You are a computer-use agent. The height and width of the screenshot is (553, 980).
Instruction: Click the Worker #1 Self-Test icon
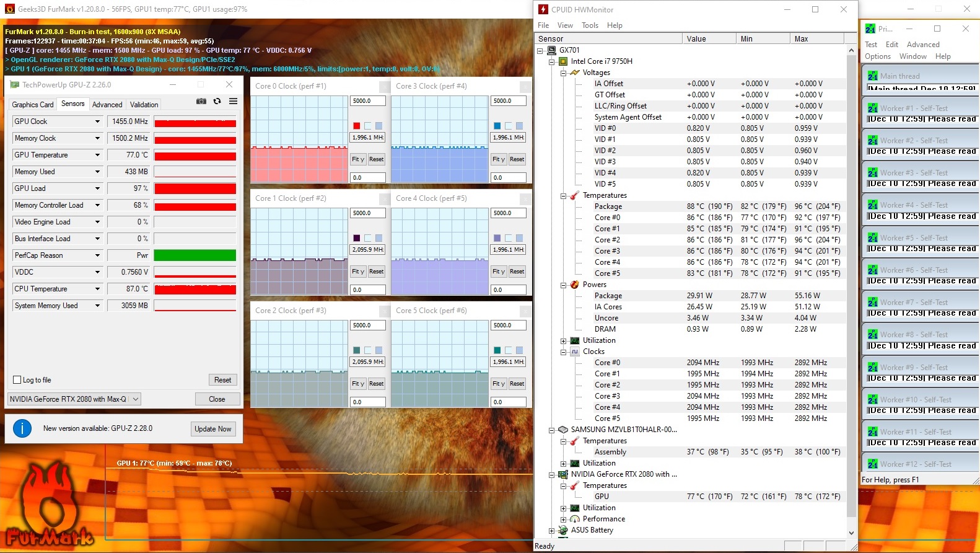click(872, 108)
